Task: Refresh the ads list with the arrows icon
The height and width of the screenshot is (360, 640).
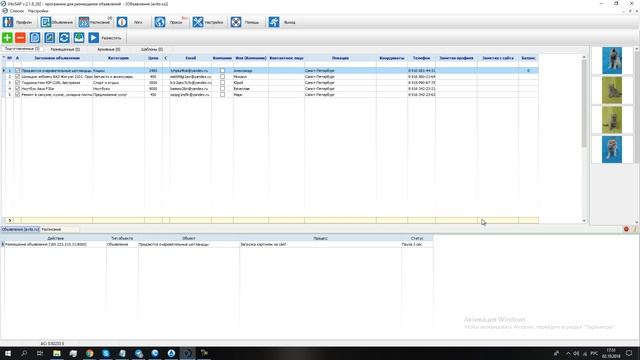Action: pyautogui.click(x=64, y=38)
